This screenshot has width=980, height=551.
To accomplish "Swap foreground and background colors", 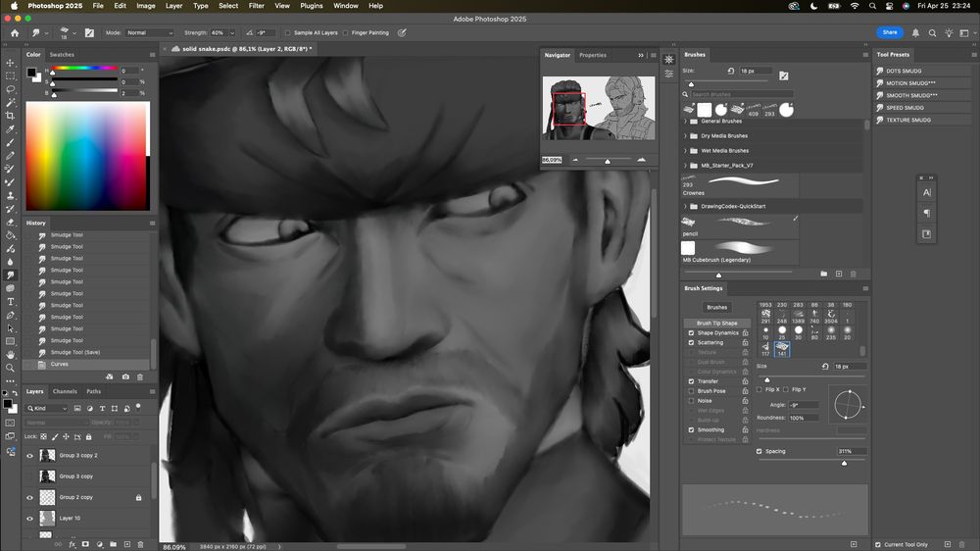I will (15, 394).
